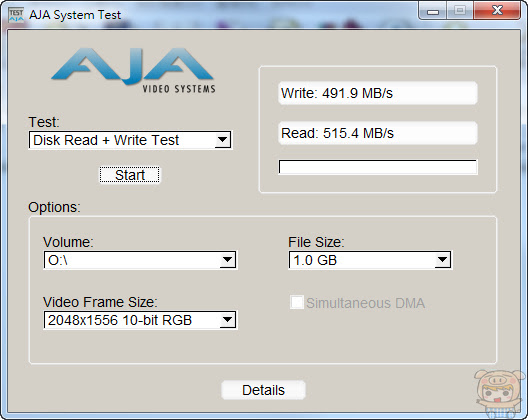Screen dimensions: 528x420
Task: Minimize the AJA System Test window
Action: click(x=433, y=11)
